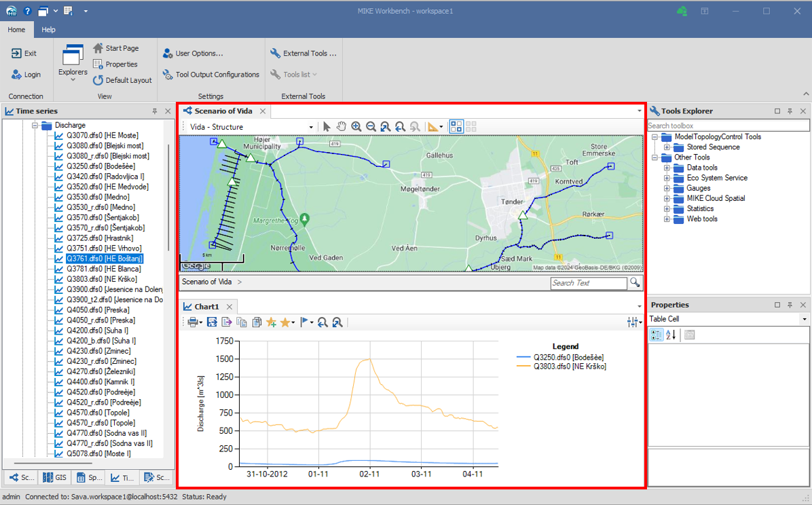
Task: Click the Time series horizontal scrollbar
Action: click(x=53, y=463)
